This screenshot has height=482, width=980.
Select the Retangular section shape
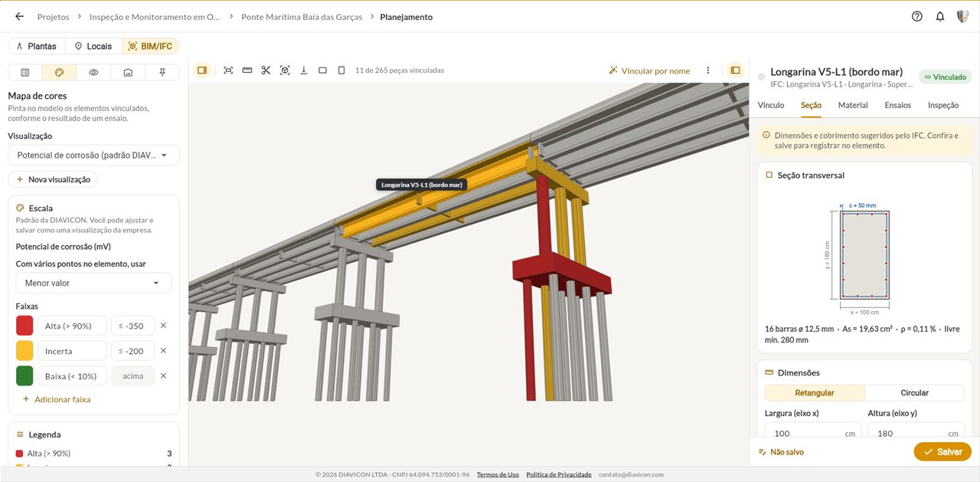pos(815,392)
